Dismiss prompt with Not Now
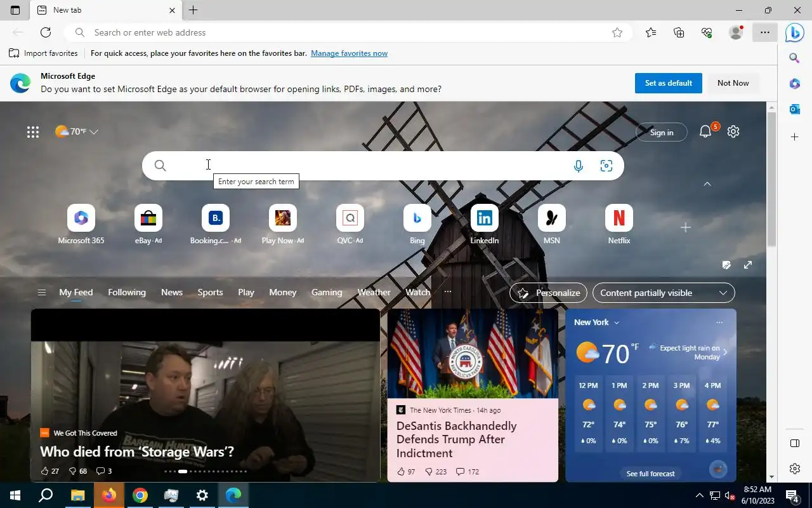This screenshot has width=812, height=508. [733, 83]
